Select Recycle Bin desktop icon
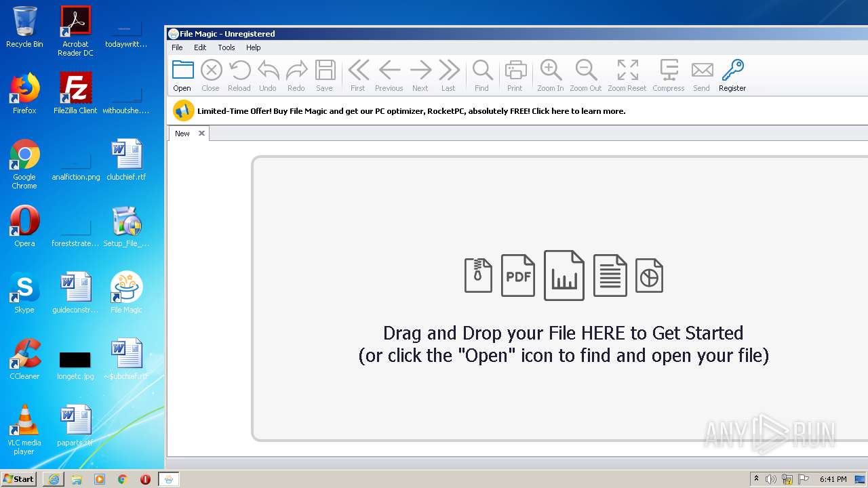 pos(24,27)
